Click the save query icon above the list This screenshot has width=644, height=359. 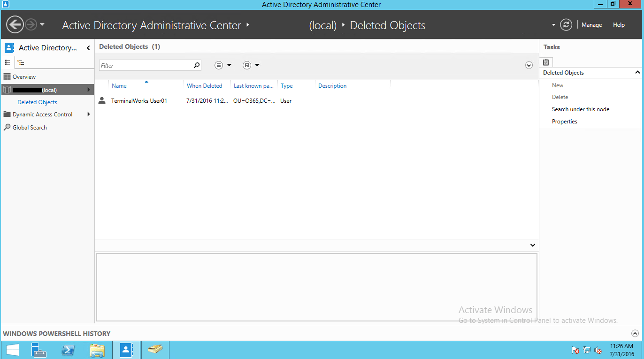pos(247,65)
